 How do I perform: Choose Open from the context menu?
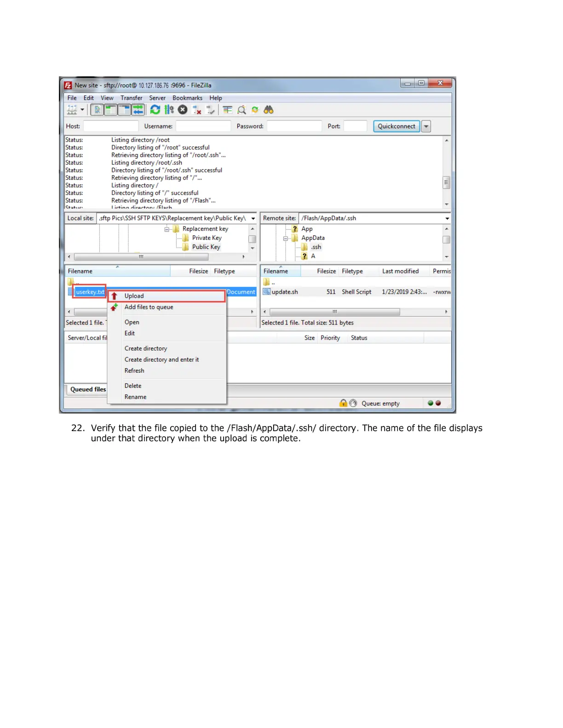click(x=167, y=323)
